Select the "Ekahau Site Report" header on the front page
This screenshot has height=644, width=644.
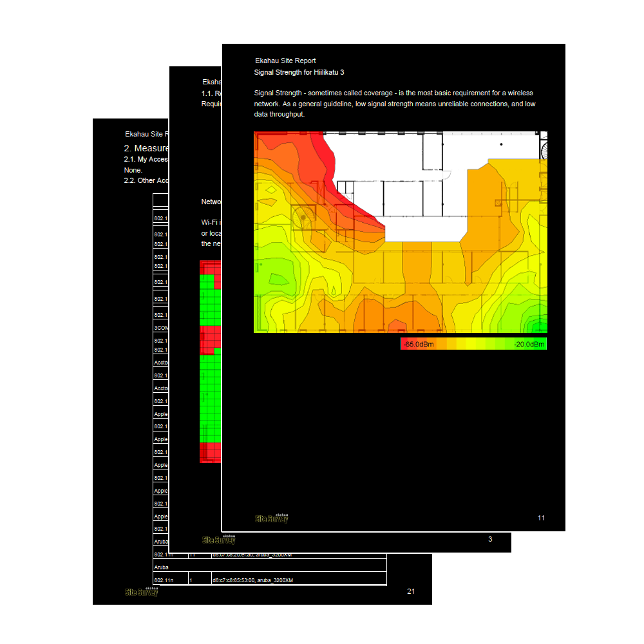coord(285,61)
